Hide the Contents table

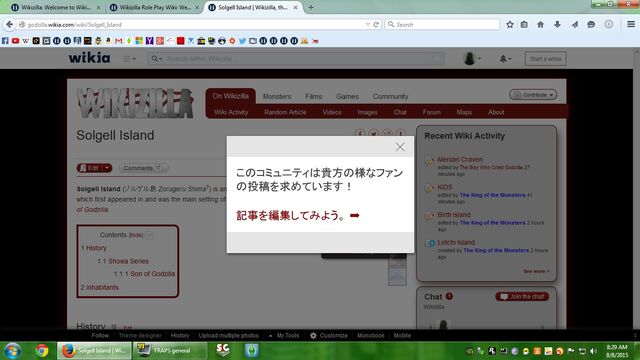coord(136,236)
